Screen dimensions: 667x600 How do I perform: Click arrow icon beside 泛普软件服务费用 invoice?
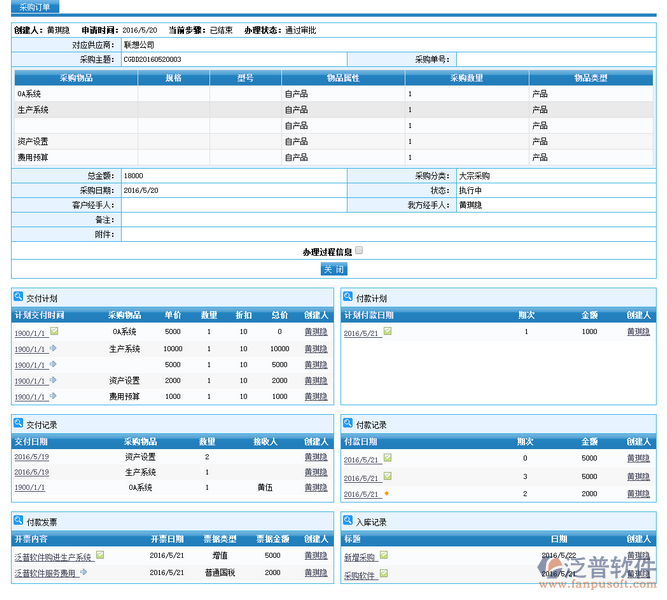click(x=84, y=572)
